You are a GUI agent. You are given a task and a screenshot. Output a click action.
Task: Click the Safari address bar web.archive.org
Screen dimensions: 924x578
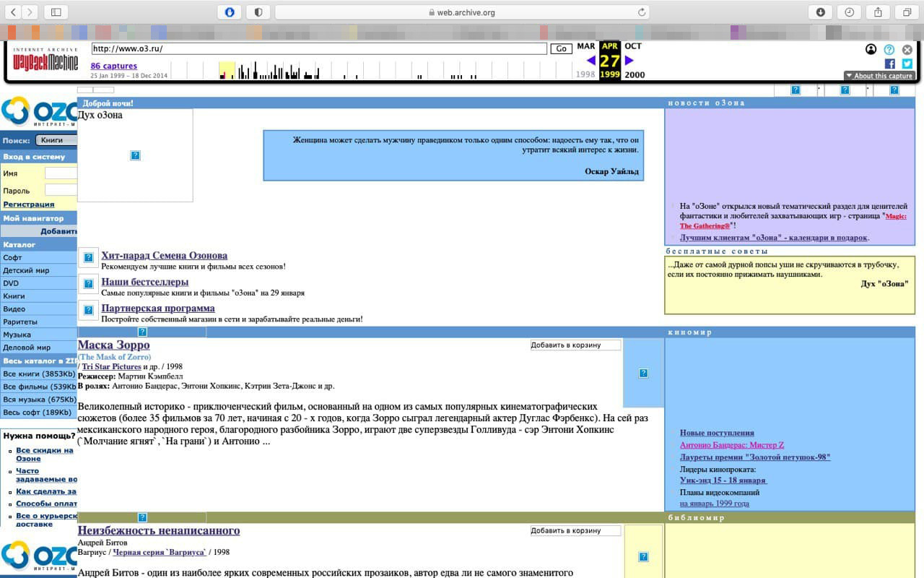(x=462, y=12)
